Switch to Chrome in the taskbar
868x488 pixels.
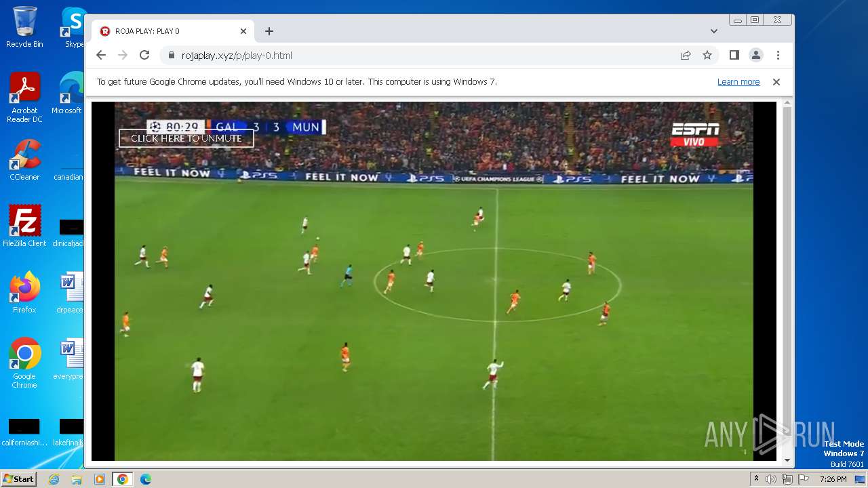(123, 479)
